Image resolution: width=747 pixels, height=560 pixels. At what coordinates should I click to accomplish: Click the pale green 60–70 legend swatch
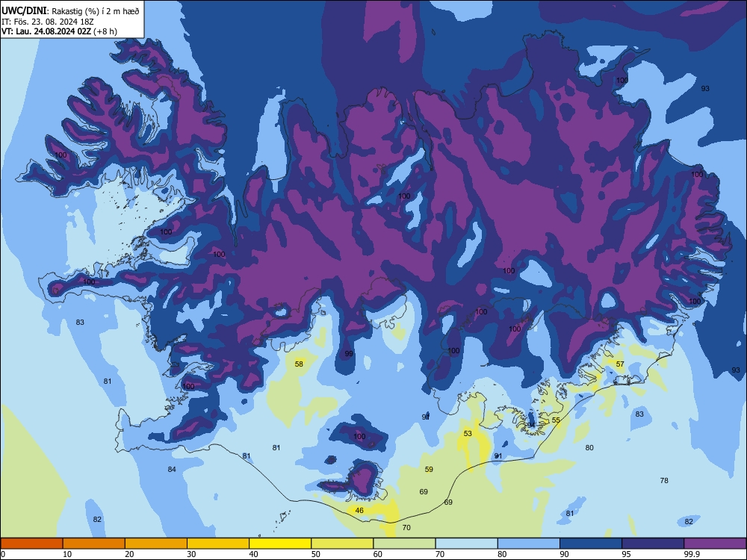pos(404,544)
